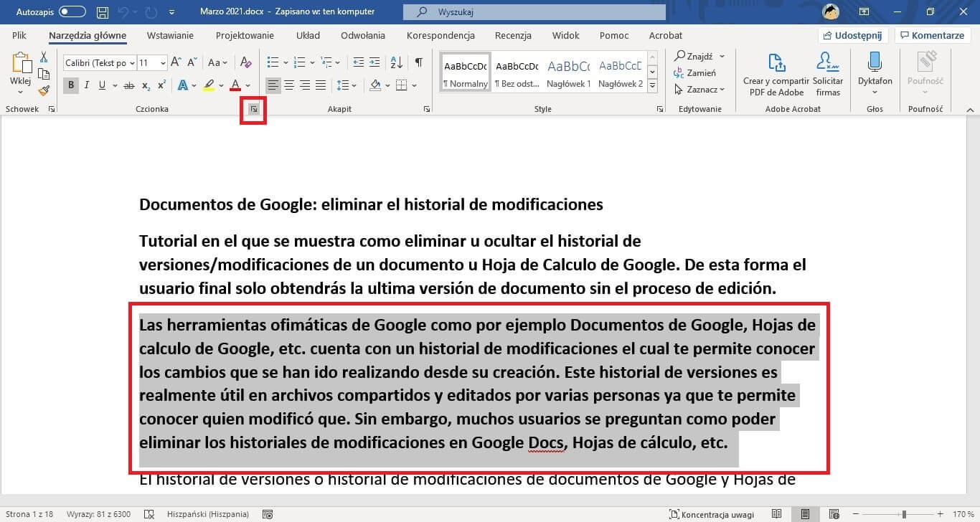Switch to the Recenzja tab

[513, 35]
